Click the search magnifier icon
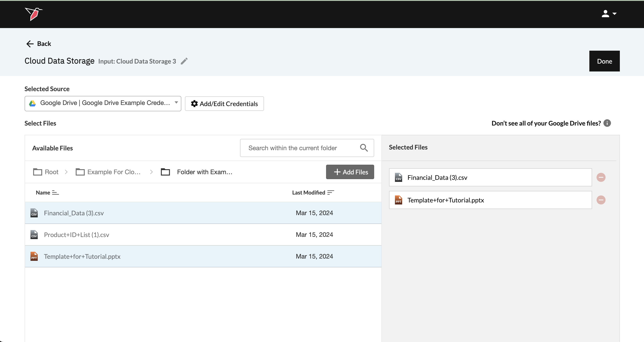 [364, 148]
